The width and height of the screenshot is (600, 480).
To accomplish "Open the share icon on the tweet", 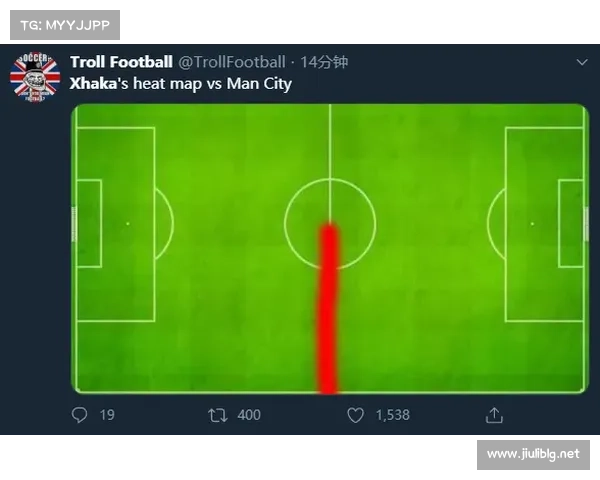I will pos(494,414).
